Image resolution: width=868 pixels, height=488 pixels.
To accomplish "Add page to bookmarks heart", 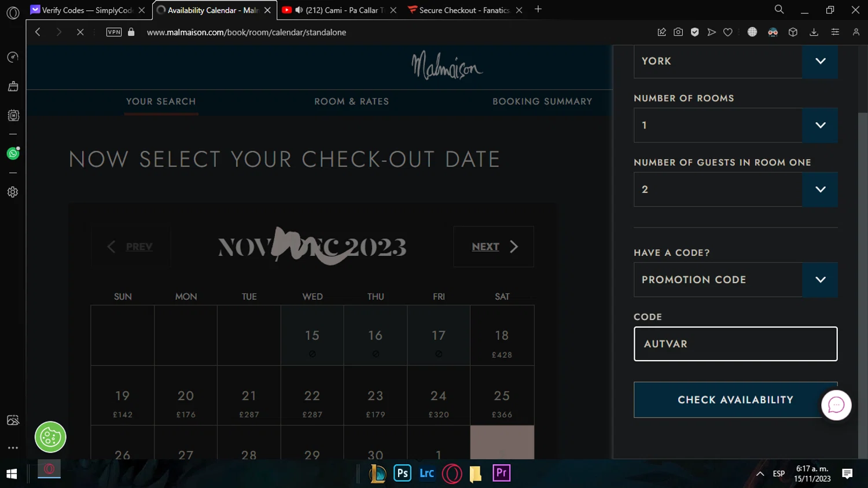I will coord(728,32).
